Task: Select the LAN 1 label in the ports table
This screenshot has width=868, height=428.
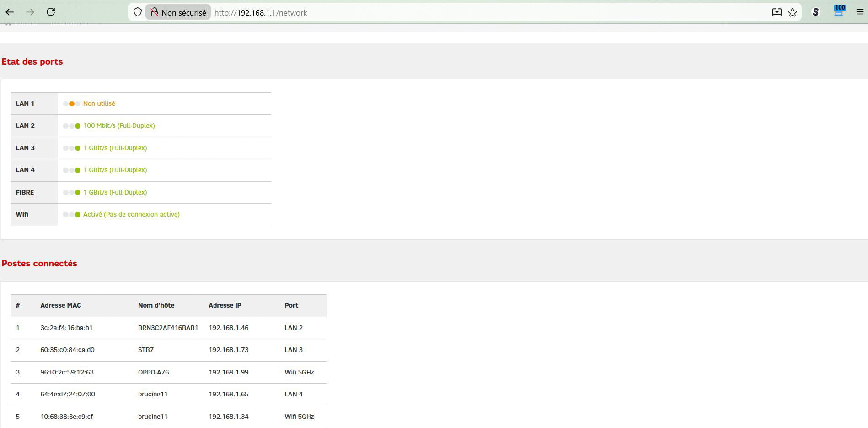Action: pos(25,103)
